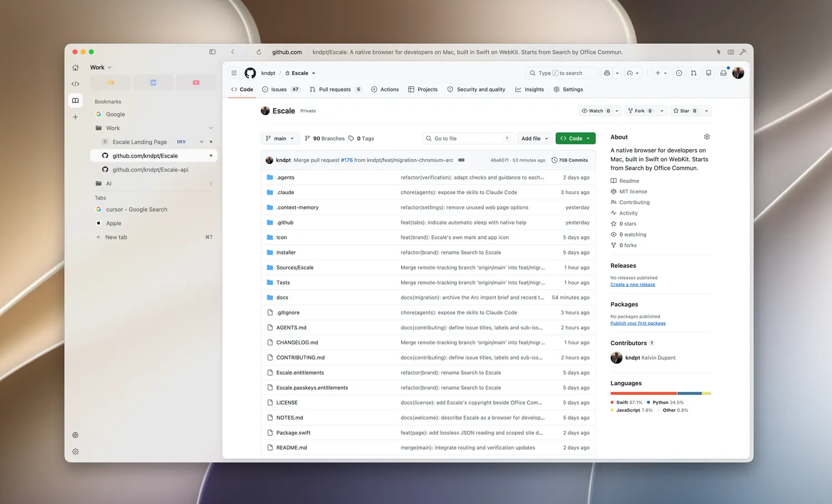
Task: Toggle Star on the repository
Action: 685,111
